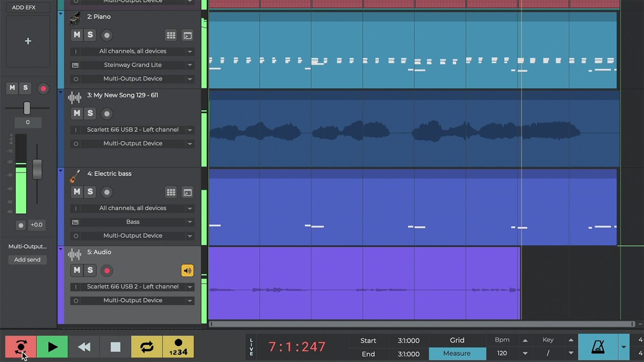Click the plus box to add an effect

[28, 41]
